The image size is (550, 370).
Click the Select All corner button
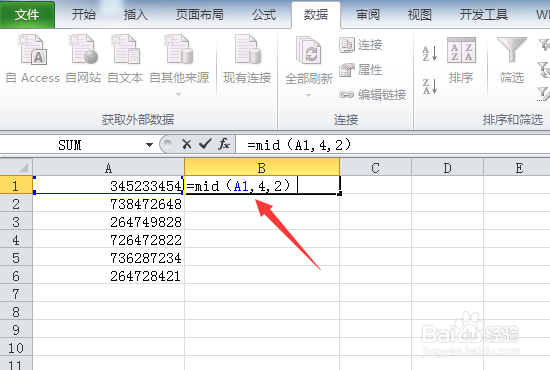pyautogui.click(x=16, y=167)
